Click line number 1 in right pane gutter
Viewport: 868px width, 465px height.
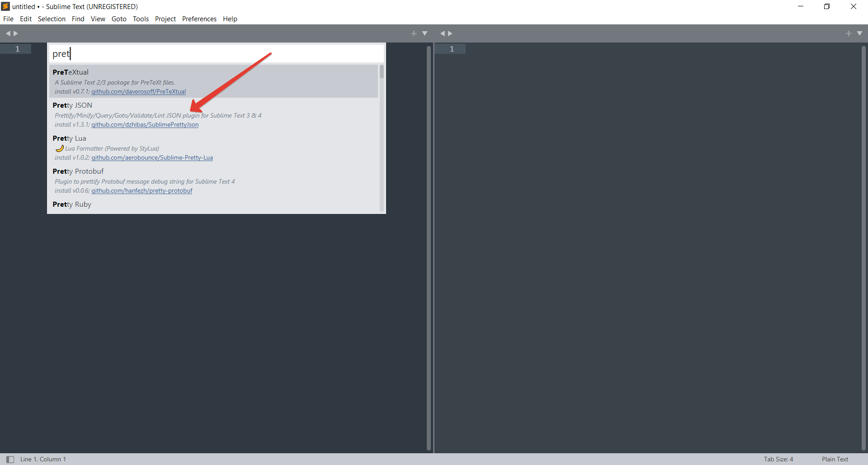(452, 49)
